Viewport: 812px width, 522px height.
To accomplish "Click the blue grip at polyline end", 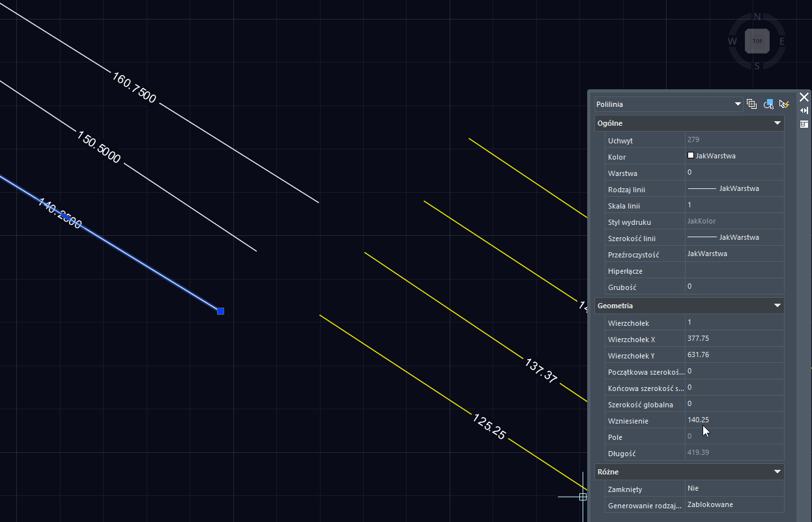I will (x=220, y=312).
